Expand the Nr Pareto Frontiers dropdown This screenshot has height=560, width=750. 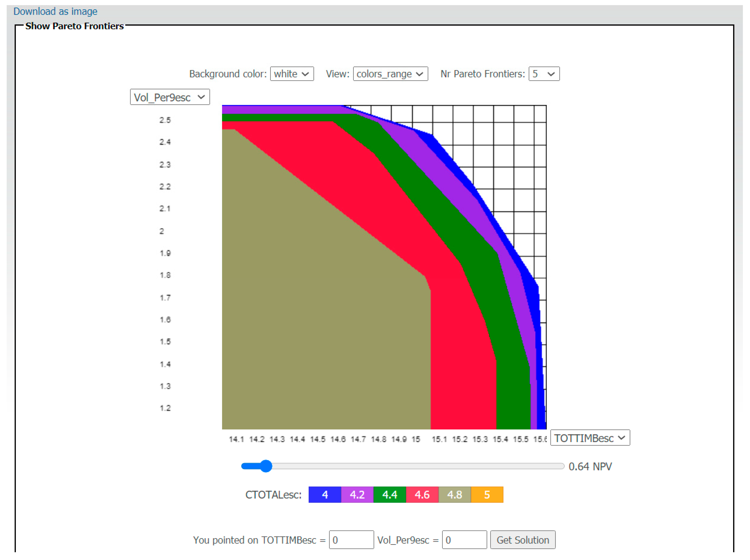(x=544, y=74)
